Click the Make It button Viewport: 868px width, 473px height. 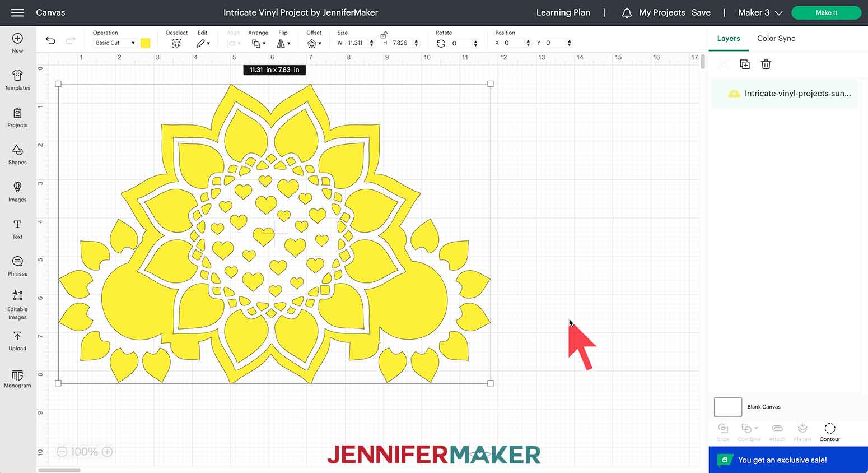point(826,12)
